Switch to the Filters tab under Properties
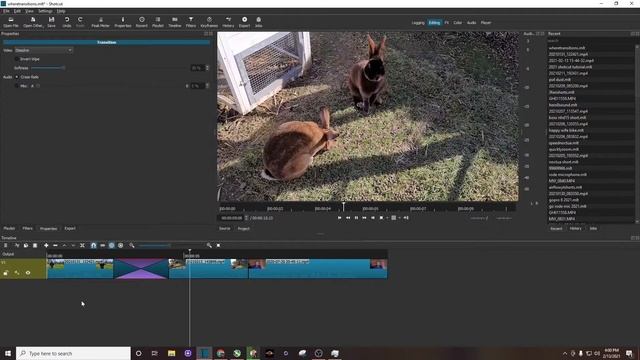The width and height of the screenshot is (640, 360). pyautogui.click(x=27, y=229)
